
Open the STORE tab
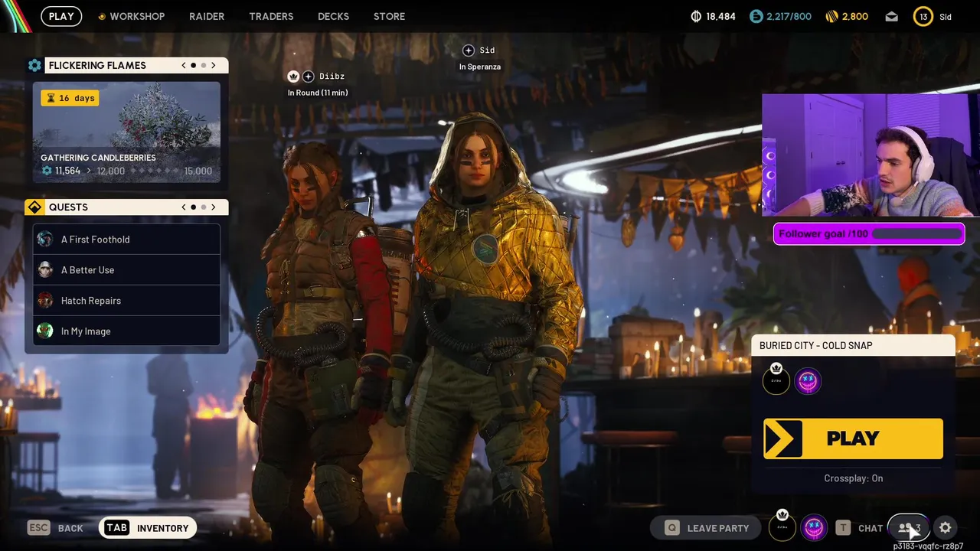pyautogui.click(x=389, y=16)
